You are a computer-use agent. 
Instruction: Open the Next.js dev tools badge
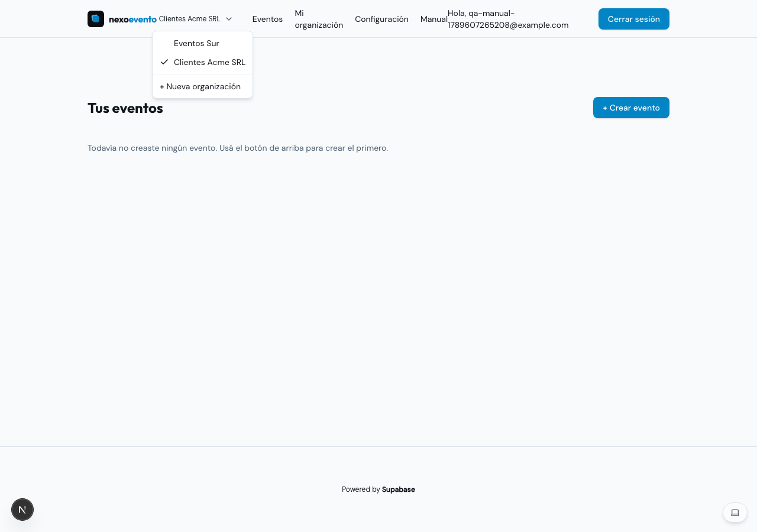coord(22,510)
